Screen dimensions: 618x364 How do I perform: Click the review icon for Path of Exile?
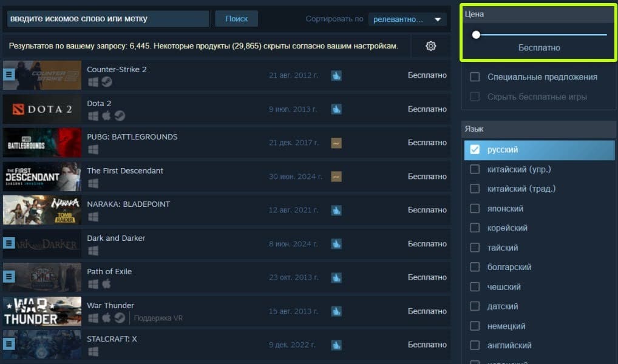pyautogui.click(x=336, y=278)
